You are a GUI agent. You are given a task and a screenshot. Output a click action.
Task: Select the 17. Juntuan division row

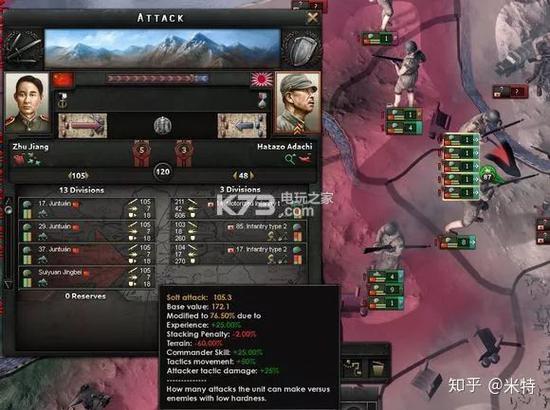click(x=86, y=208)
